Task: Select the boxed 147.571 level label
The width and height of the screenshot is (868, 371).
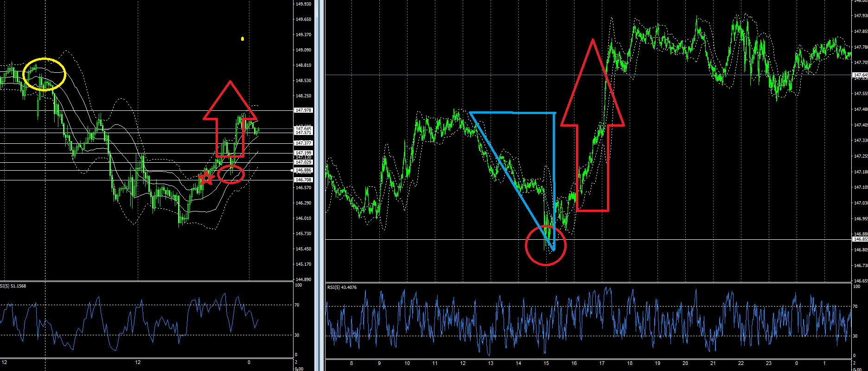Action: [x=304, y=133]
